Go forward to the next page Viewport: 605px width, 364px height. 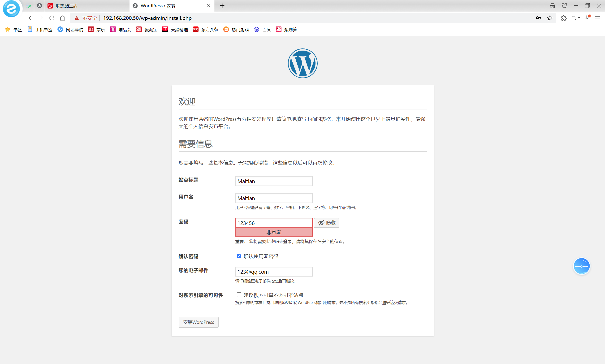[x=41, y=18]
